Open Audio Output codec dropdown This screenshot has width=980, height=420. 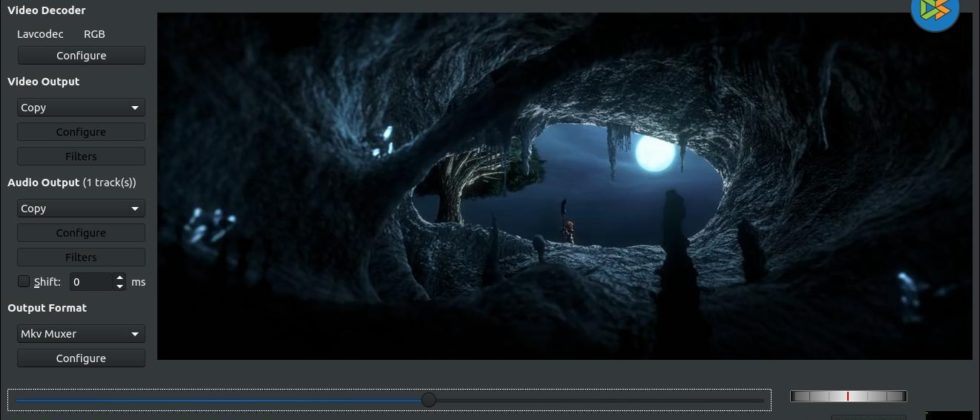pos(81,209)
